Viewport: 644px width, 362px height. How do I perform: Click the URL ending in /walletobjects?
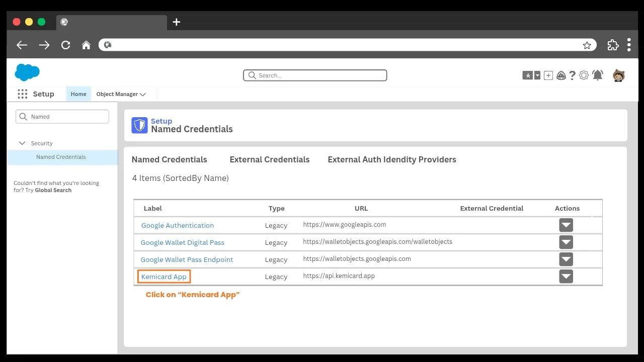pyautogui.click(x=377, y=242)
